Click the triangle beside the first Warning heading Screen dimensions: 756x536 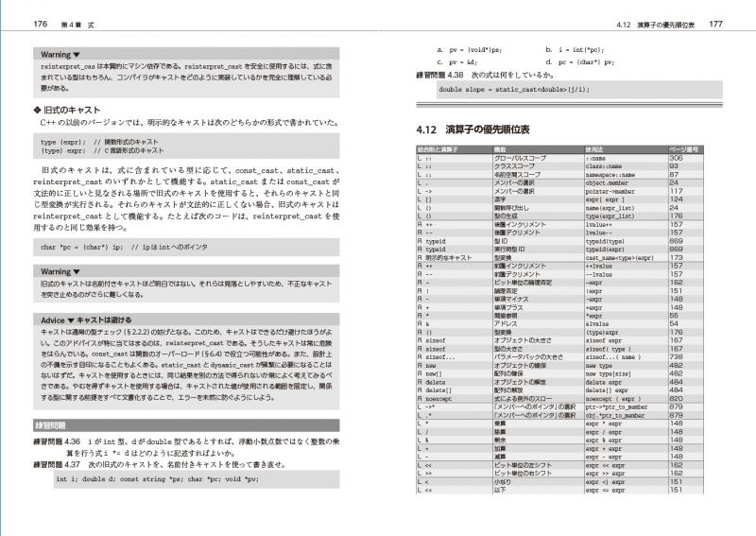(x=77, y=55)
